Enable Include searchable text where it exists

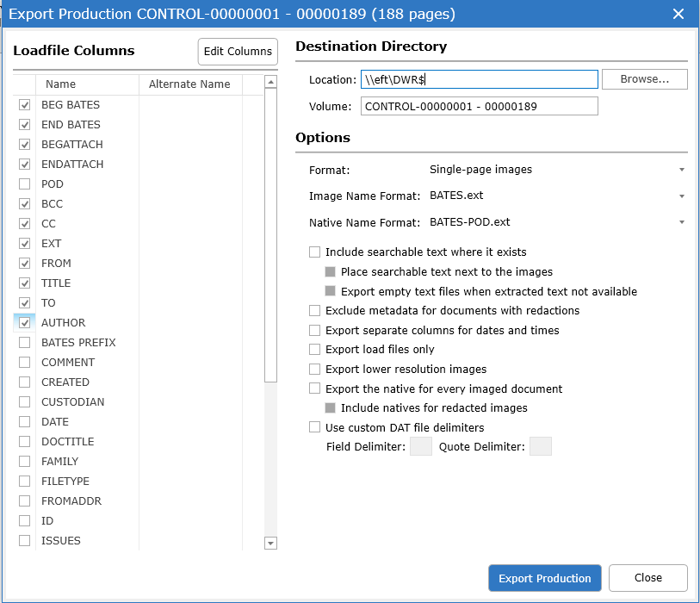[x=315, y=252]
